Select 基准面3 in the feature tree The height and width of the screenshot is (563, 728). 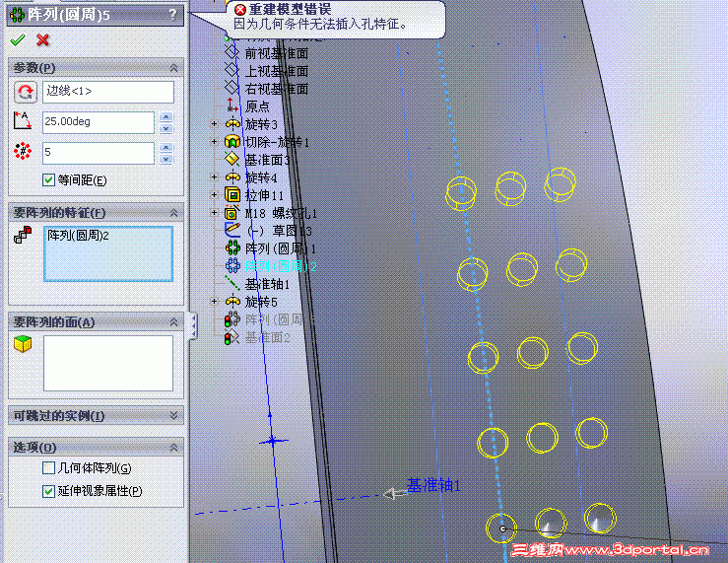click(267, 160)
